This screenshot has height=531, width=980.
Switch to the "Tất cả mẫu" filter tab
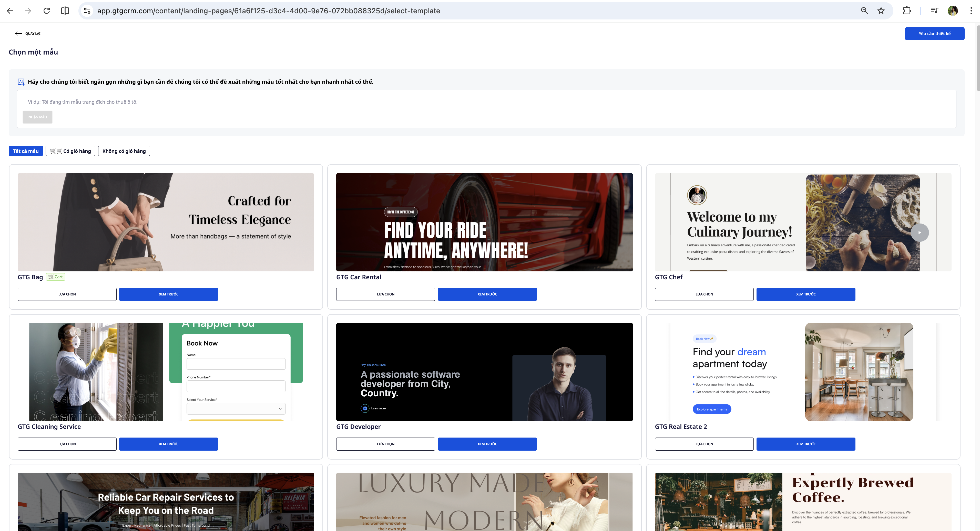[x=25, y=151]
